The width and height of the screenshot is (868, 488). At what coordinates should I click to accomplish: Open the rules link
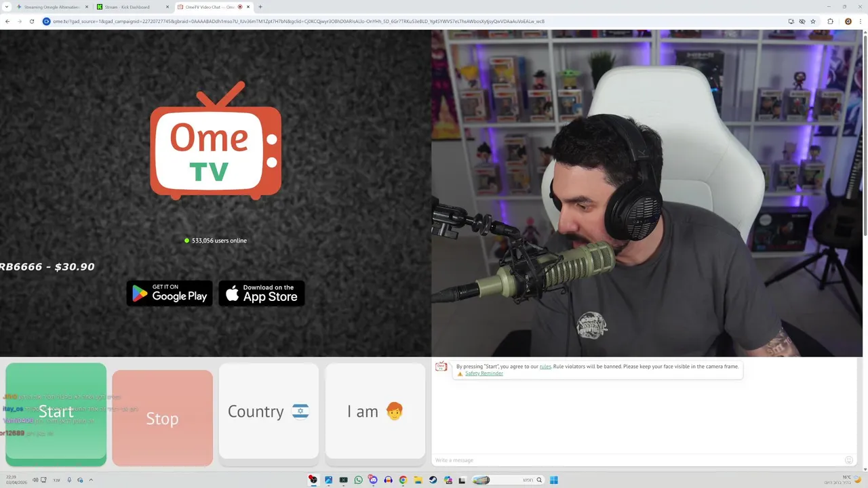pyautogui.click(x=545, y=367)
